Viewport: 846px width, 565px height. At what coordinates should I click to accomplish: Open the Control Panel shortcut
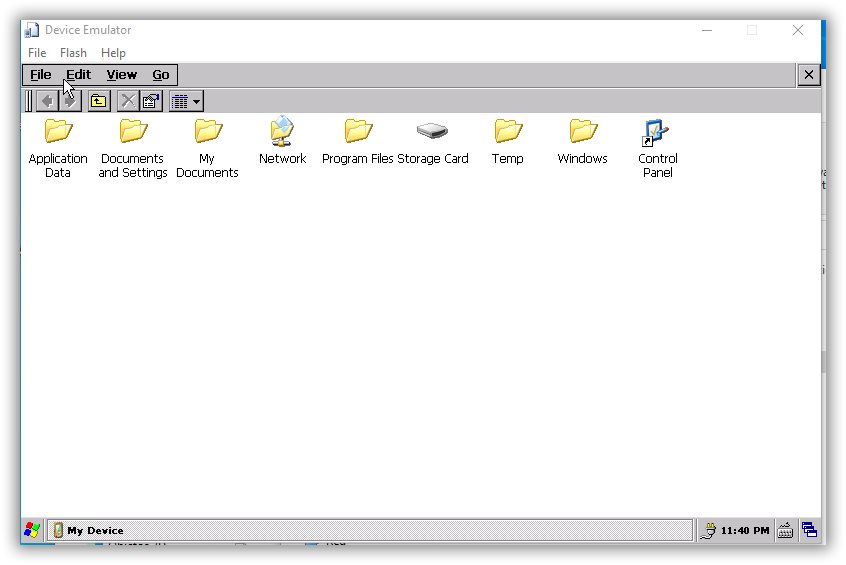(x=657, y=148)
